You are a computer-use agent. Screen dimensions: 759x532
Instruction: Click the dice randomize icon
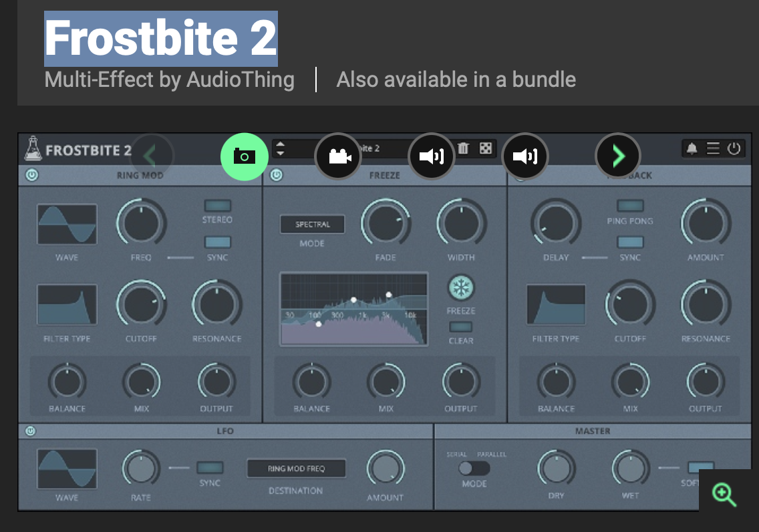[486, 148]
